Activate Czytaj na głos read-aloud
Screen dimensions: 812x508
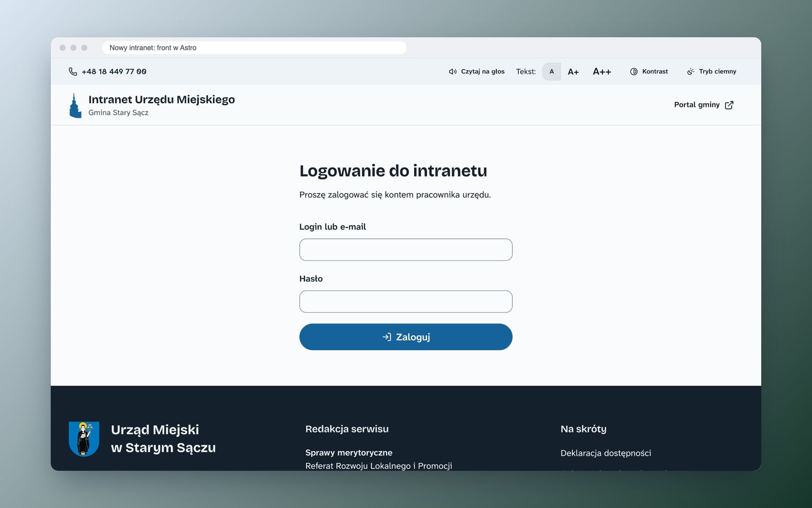[477, 72]
